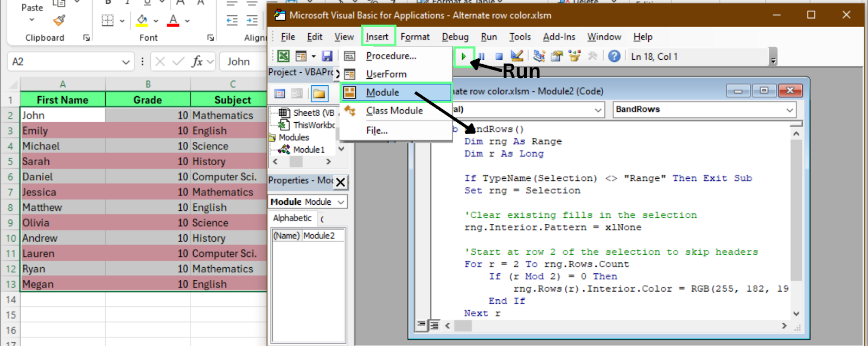Image resolution: width=868 pixels, height=346 pixels.
Task: Click the View Object icon in Project pane
Action: 297,94
